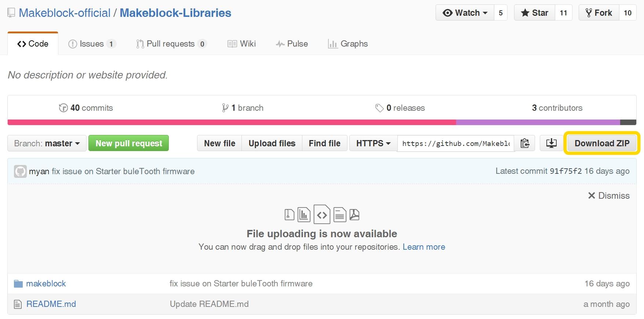Image resolution: width=644 pixels, height=319 pixels.
Task: Open the latest commit message beside myan
Action: pos(123,171)
